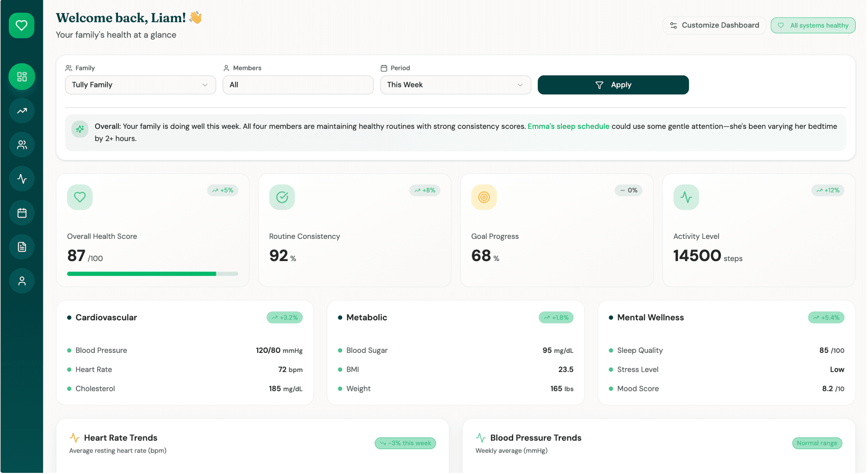868x474 pixels.
Task: Open the family members panel from the sidebar
Action: coord(21,144)
